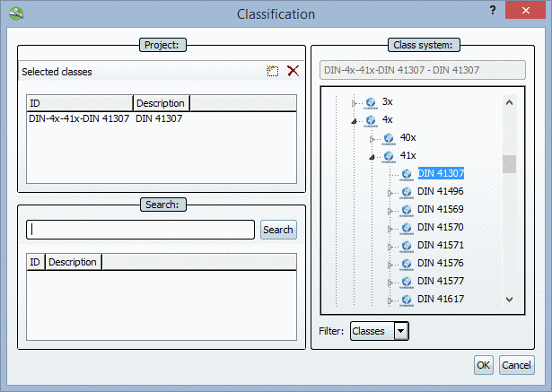Collapse the 41x tree node

[x=372, y=157]
